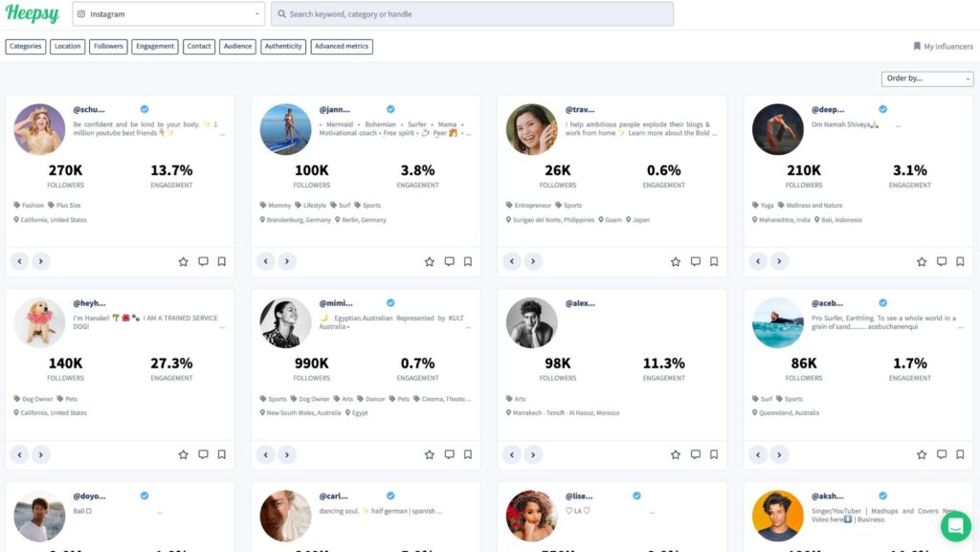Select the Plus Size tag on @schu...
The width and height of the screenshot is (980, 552).
click(64, 206)
